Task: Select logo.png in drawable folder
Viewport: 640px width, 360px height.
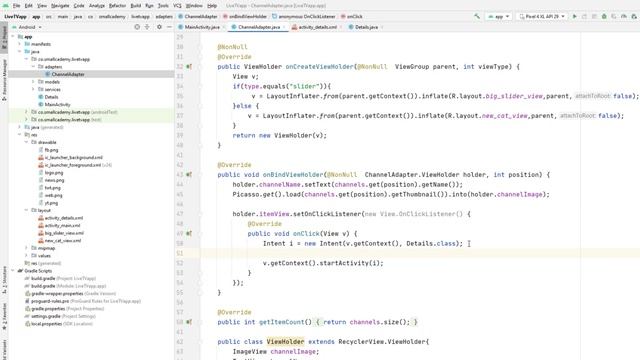Action: (x=53, y=173)
